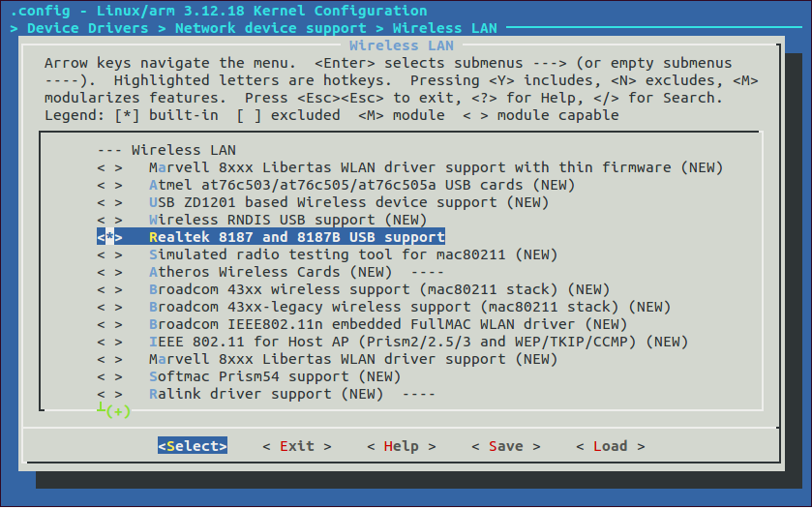Toggle Marvell 8xxx Libertas WLAN driver support (NEW) without thin firmware
This screenshot has height=508, width=812.
[x=327, y=359]
